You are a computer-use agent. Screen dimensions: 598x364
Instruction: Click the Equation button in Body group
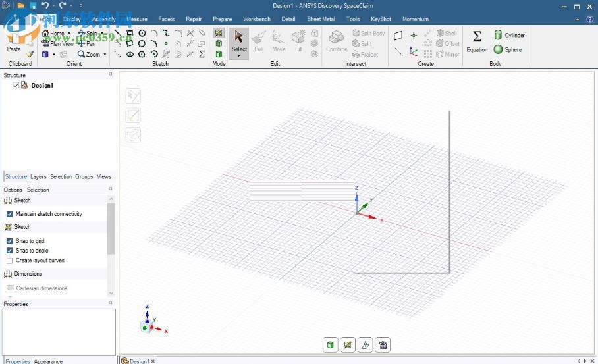point(477,41)
